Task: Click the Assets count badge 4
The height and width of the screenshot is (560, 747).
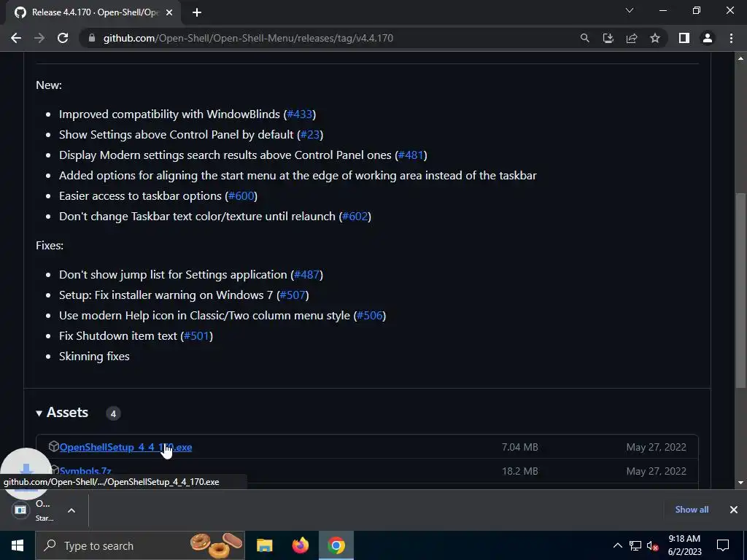Action: (113, 414)
